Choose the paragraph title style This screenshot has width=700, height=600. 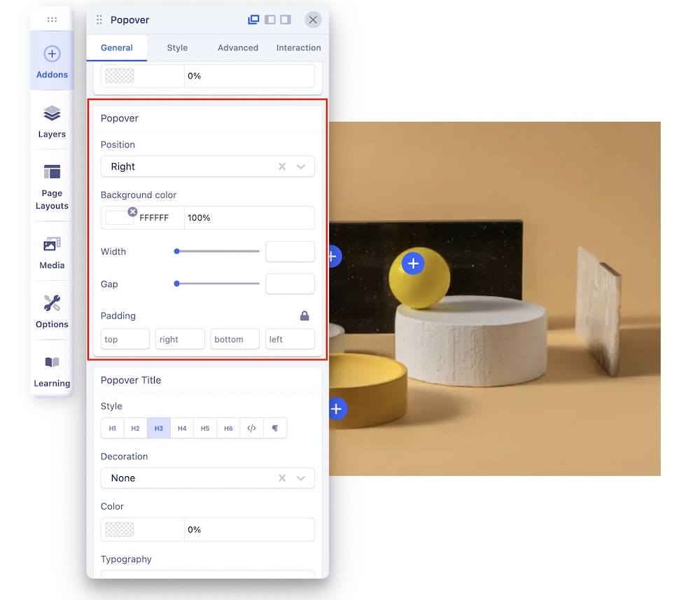[275, 428]
